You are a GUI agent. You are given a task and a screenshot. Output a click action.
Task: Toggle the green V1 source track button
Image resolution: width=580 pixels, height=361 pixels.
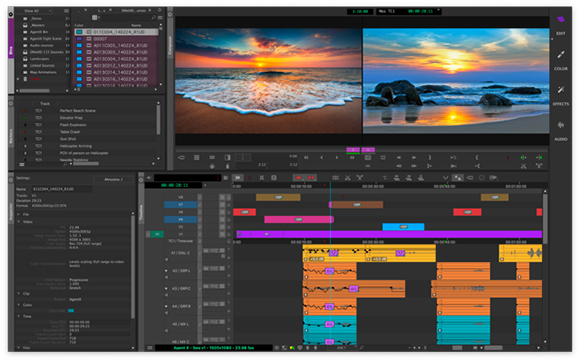(157, 234)
